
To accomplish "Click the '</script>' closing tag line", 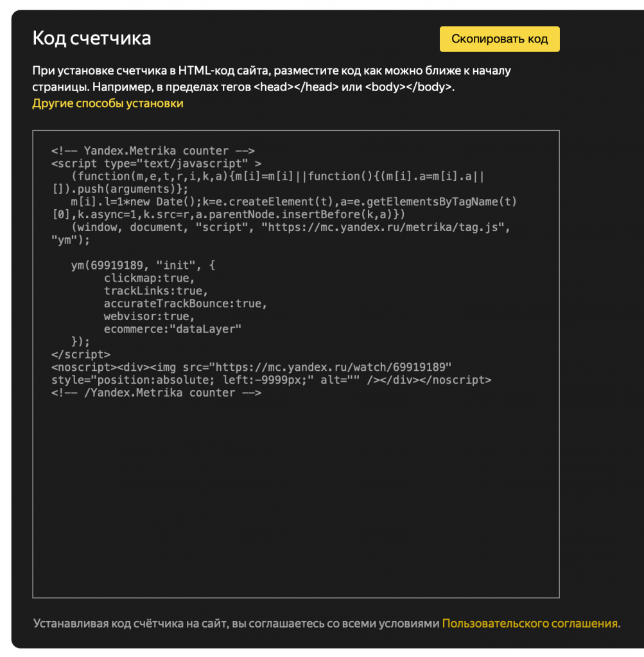I will point(81,354).
